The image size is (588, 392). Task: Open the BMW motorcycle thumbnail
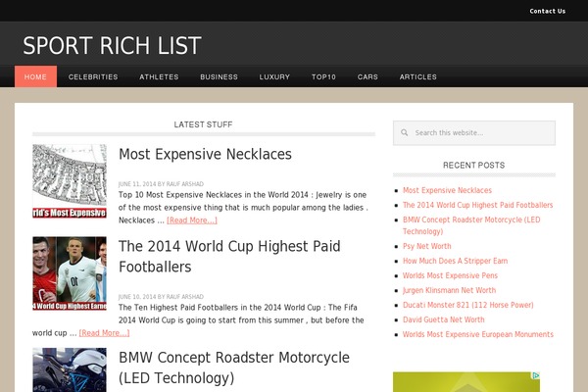pos(70,369)
